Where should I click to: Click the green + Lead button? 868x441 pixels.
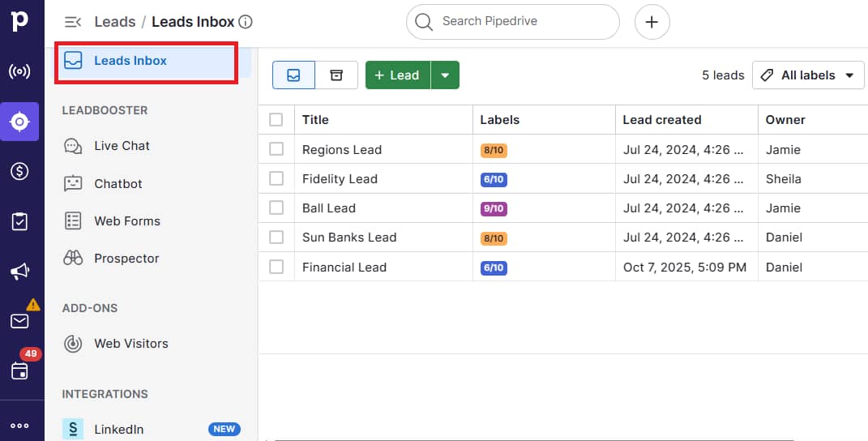397,75
